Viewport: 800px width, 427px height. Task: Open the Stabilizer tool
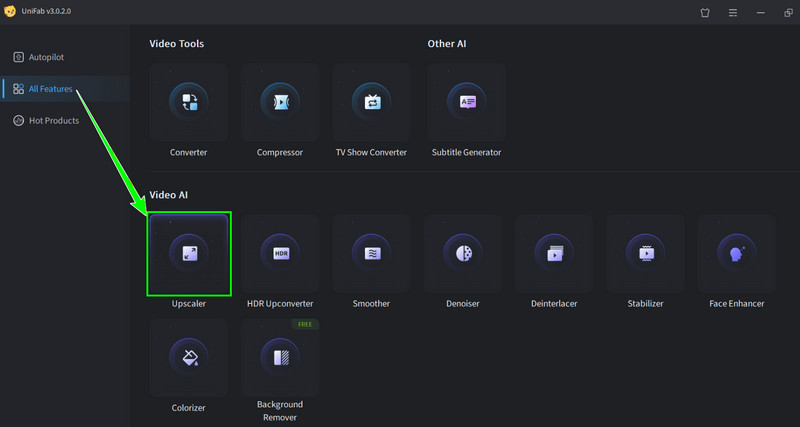click(x=645, y=254)
